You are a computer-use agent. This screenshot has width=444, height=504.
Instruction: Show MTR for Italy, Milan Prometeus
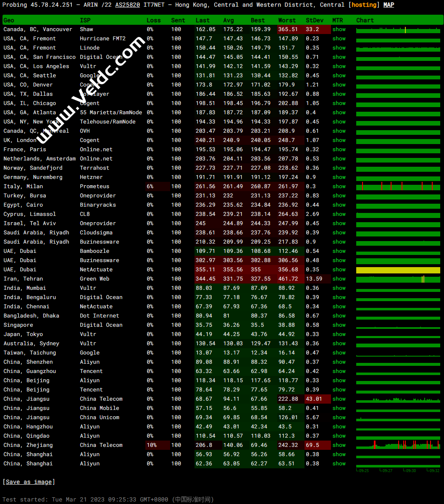click(339, 186)
